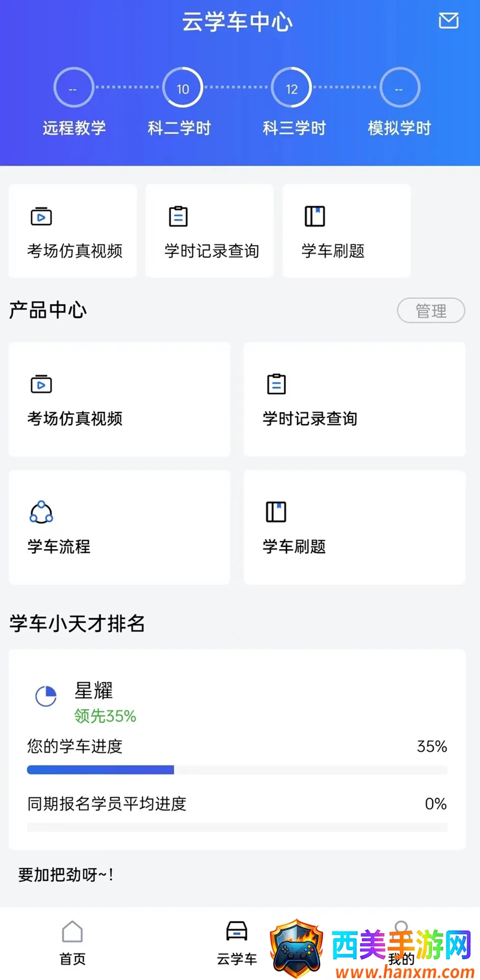
Task: Click the blue 您的学车进度 progress bar
Action: pyautogui.click(x=101, y=770)
